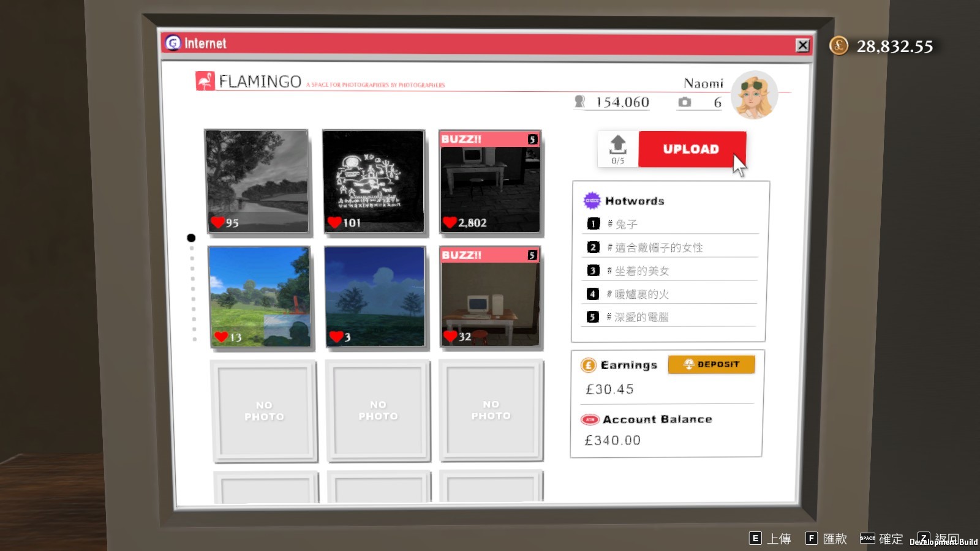The width and height of the screenshot is (980, 551).
Task: Click the camera photo count icon
Action: tap(685, 102)
